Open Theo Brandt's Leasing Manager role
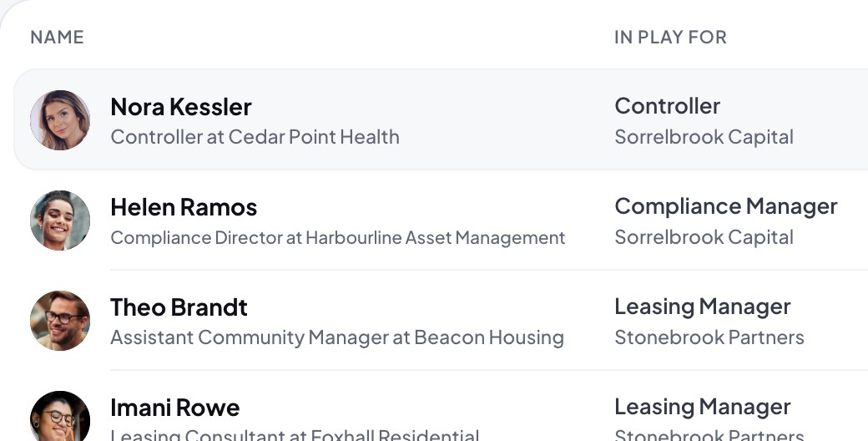Image resolution: width=868 pixels, height=441 pixels. (x=703, y=307)
